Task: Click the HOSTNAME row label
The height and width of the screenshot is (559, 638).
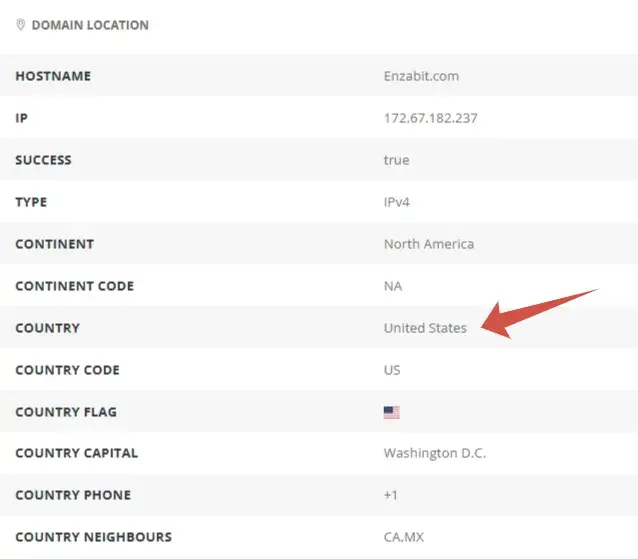Action: [53, 76]
